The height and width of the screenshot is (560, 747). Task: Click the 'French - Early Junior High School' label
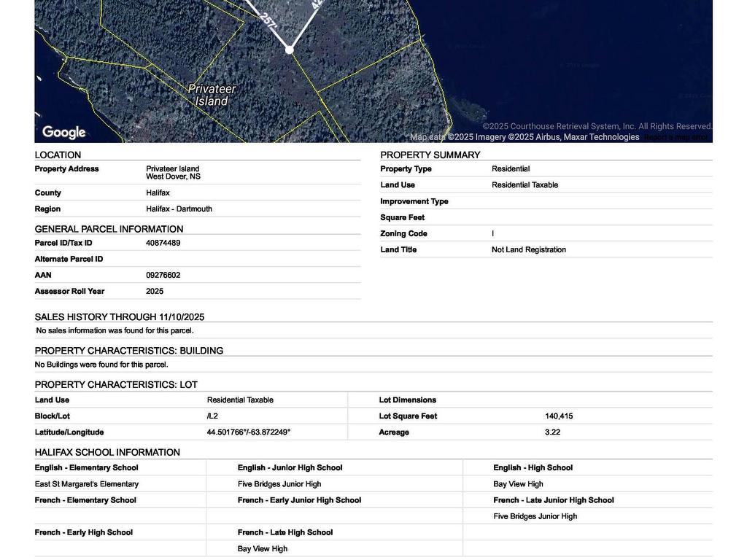pyautogui.click(x=299, y=500)
